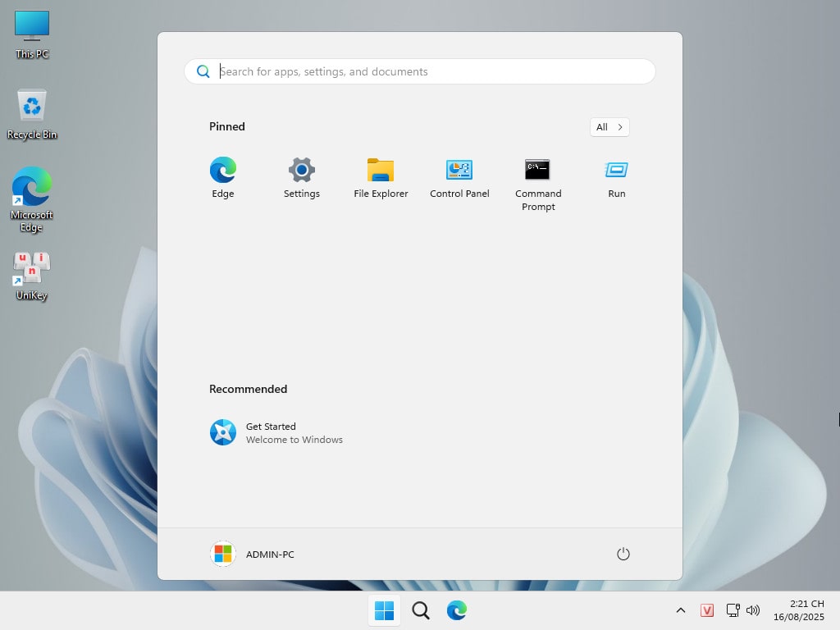The image size is (840, 630).
Task: Open network status from the tray
Action: click(x=733, y=610)
